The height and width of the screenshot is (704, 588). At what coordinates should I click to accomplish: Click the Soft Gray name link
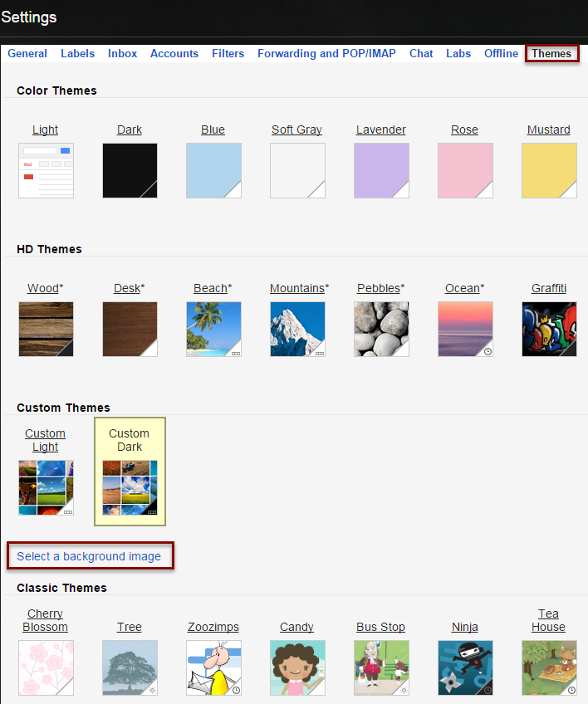296,130
